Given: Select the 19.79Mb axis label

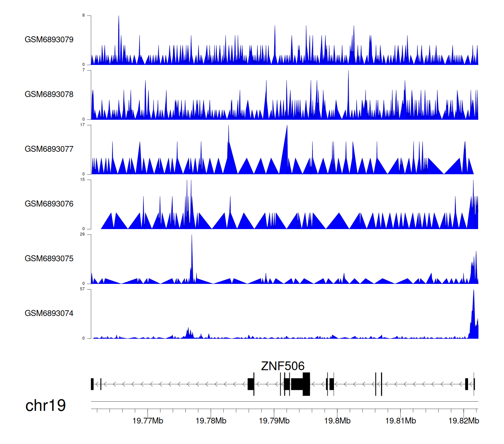Looking at the screenshot, I should [274, 421].
